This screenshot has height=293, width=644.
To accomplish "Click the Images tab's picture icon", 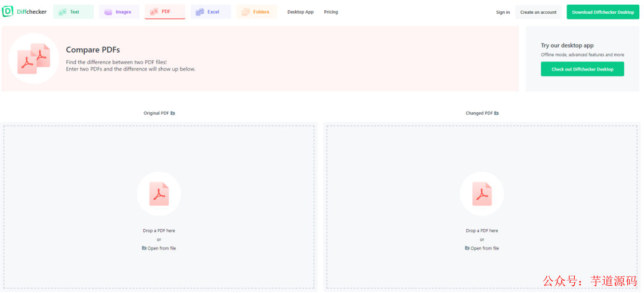I will point(109,13).
